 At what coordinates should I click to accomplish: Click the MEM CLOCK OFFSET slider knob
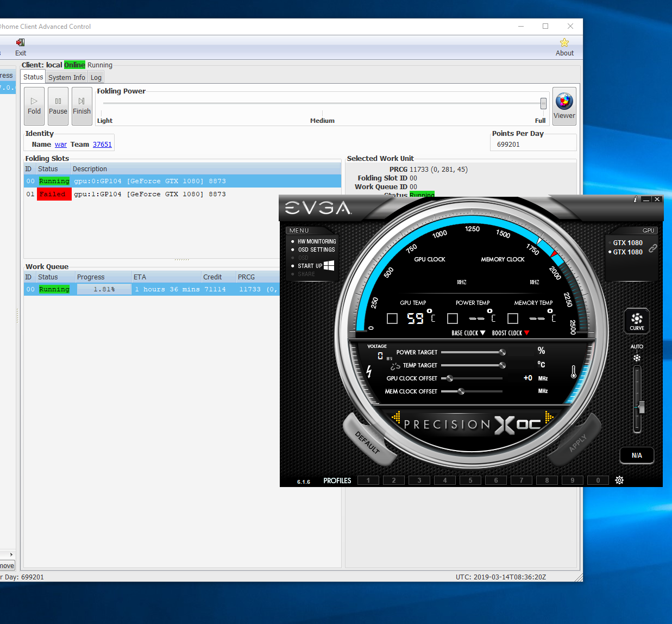pyautogui.click(x=461, y=391)
